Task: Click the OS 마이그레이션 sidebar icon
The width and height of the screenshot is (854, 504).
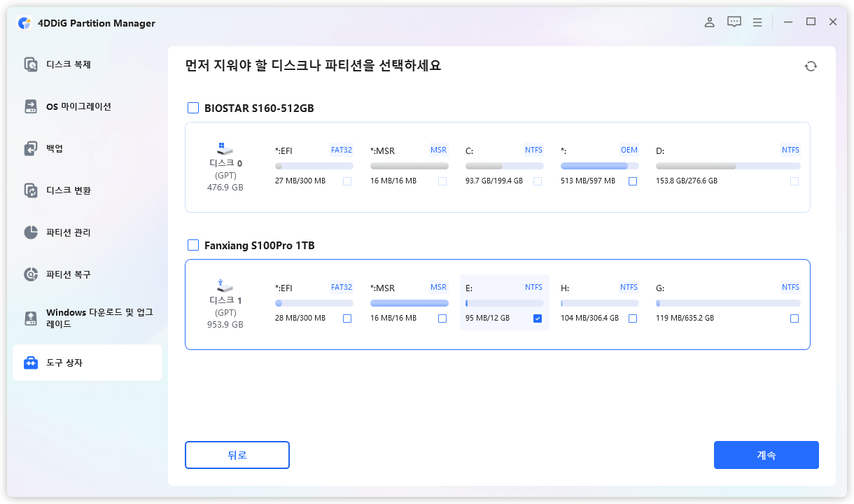Action: (31, 106)
